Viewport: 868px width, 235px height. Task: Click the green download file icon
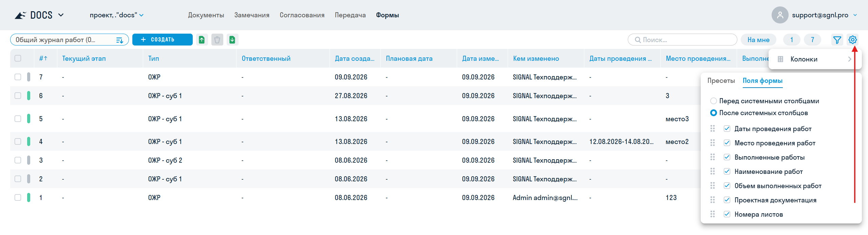(x=232, y=40)
